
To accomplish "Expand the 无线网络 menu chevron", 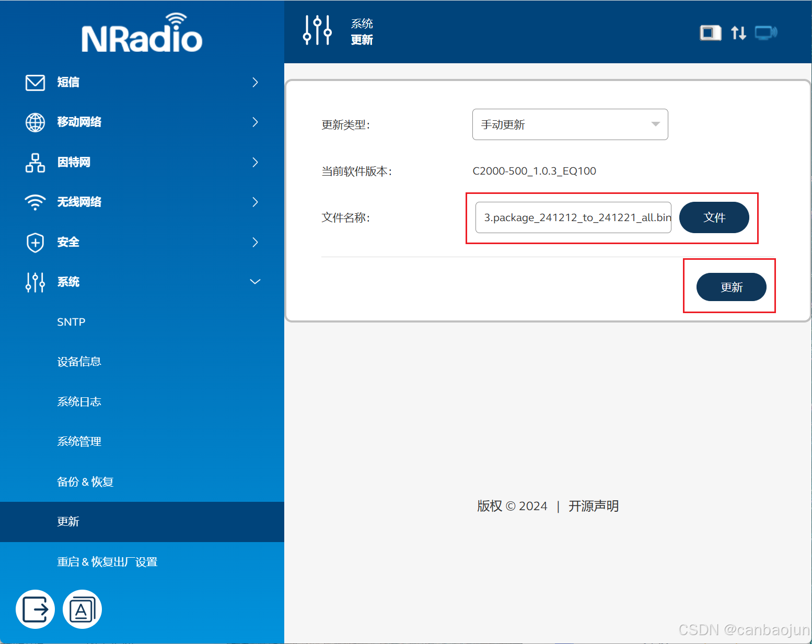I will (255, 202).
